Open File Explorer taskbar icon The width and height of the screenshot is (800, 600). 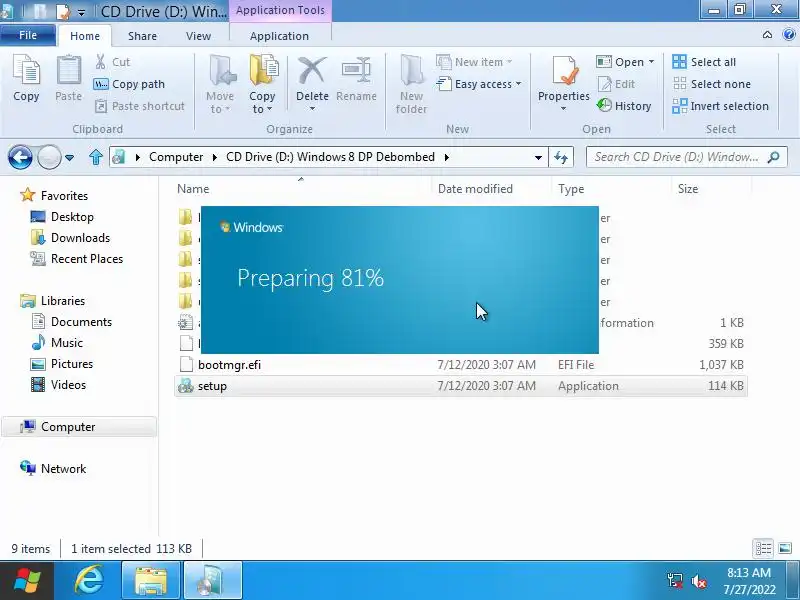point(151,581)
